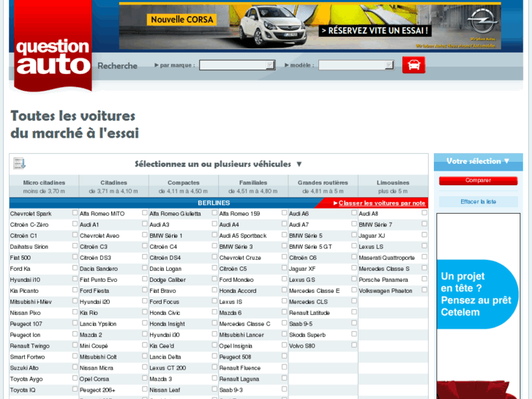Check the Volkswagen Phaeton checkbox
Image resolution: width=532 pixels, height=399 pixels.
pyautogui.click(x=424, y=290)
